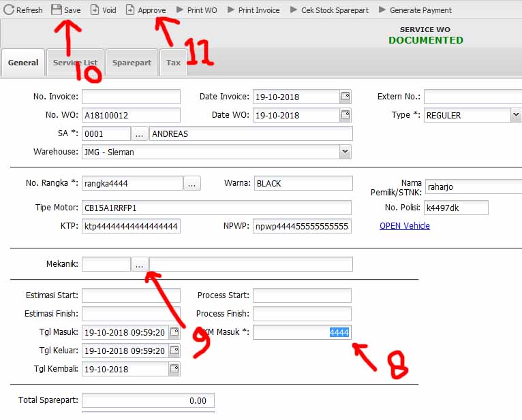The height and width of the screenshot is (420, 522).
Task: Open Date WO calendar picker
Action: click(x=346, y=115)
